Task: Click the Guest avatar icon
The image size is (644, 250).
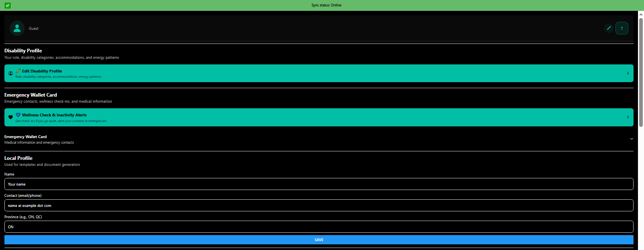Action: [x=17, y=28]
